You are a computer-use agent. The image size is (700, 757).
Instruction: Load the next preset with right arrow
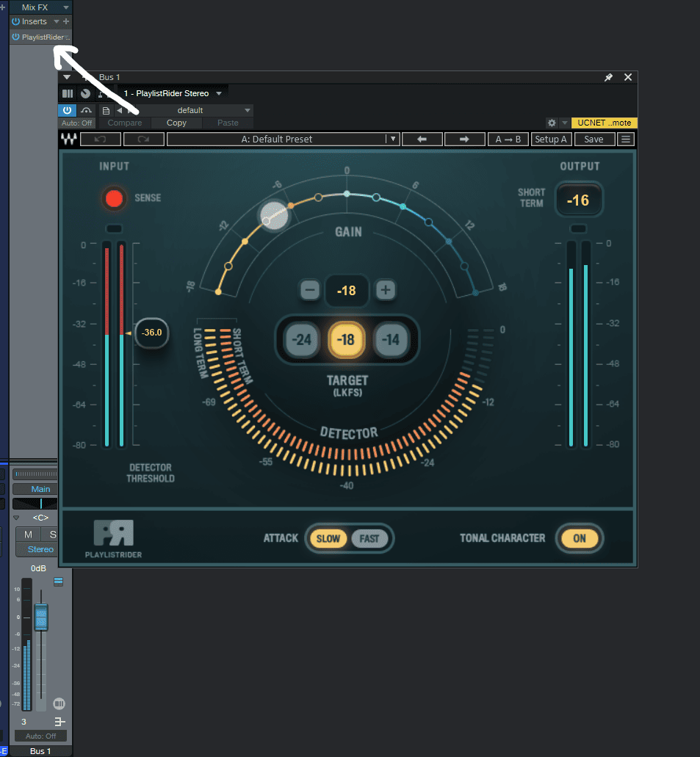[465, 140]
